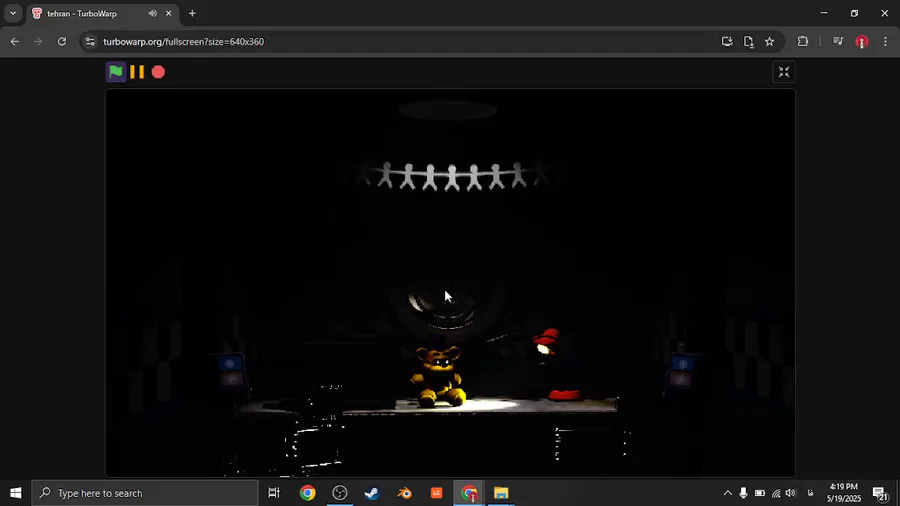Viewport: 900px width, 506px height.
Task: Minimize the Chrome window
Action: 824,13
